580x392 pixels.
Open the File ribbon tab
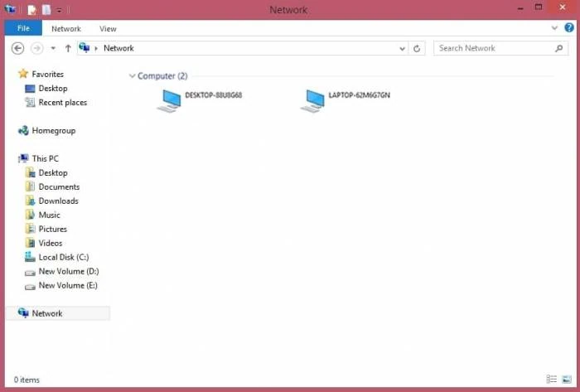[x=23, y=28]
